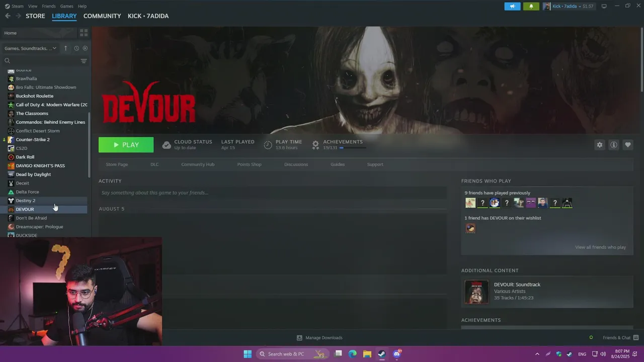Go forward with the right arrow
This screenshot has height=362, width=644.
[19, 16]
